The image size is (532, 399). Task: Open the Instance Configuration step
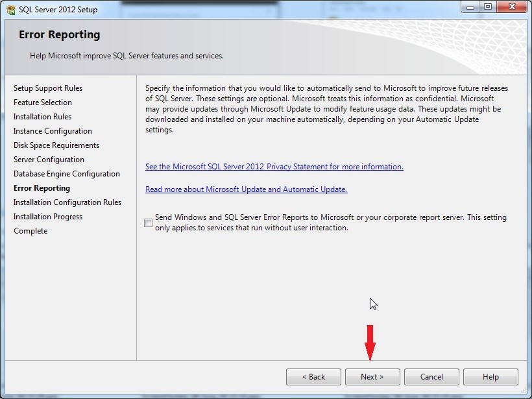(x=52, y=130)
